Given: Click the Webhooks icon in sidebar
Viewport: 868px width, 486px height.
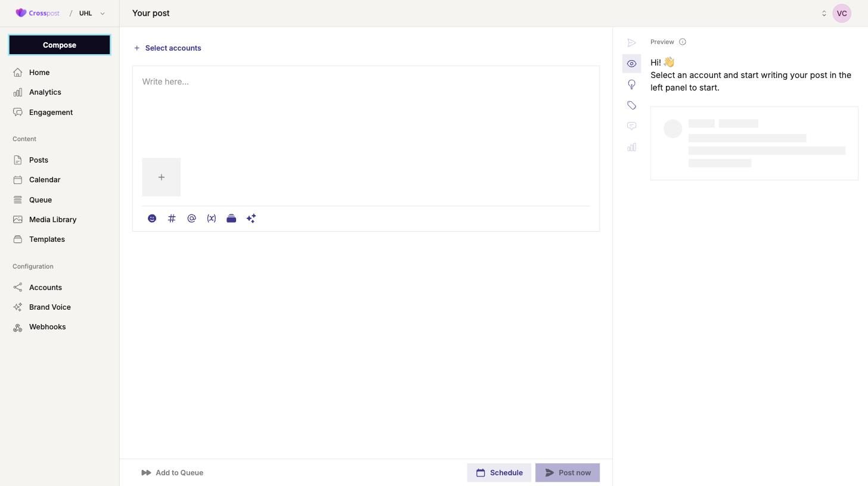Looking at the screenshot, I should pyautogui.click(x=18, y=327).
